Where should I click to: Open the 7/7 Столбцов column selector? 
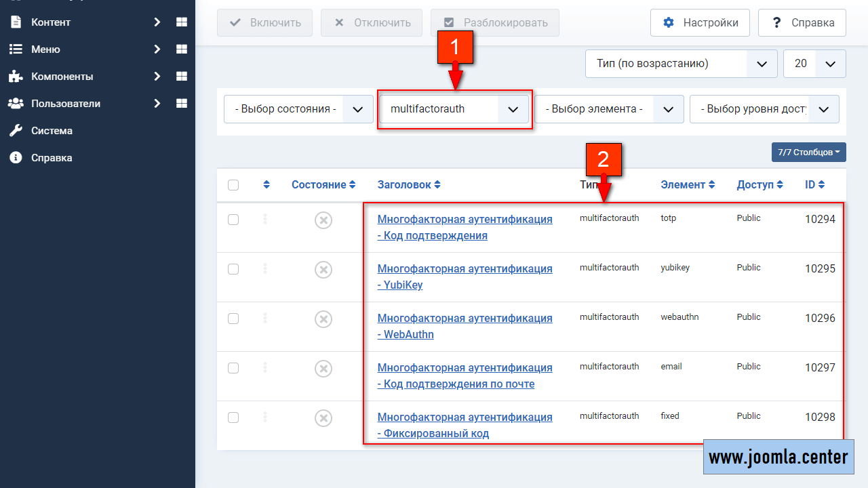pos(808,152)
